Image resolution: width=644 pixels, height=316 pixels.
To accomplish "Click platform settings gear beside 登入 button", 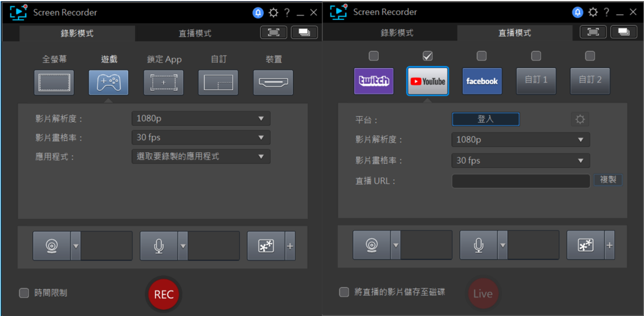I will pyautogui.click(x=580, y=119).
